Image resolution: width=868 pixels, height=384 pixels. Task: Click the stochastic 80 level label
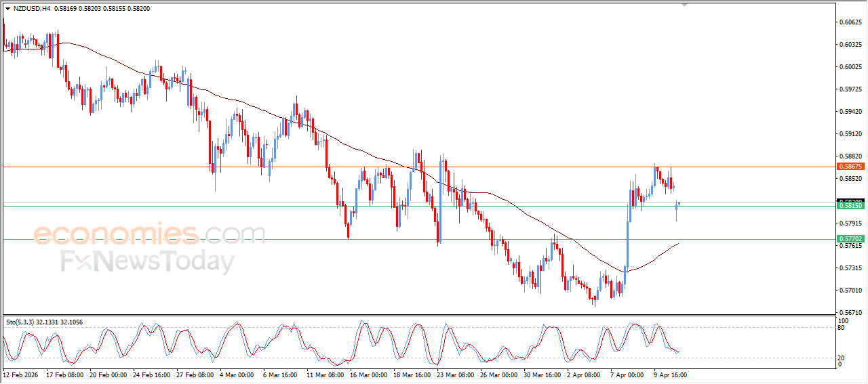click(x=842, y=328)
